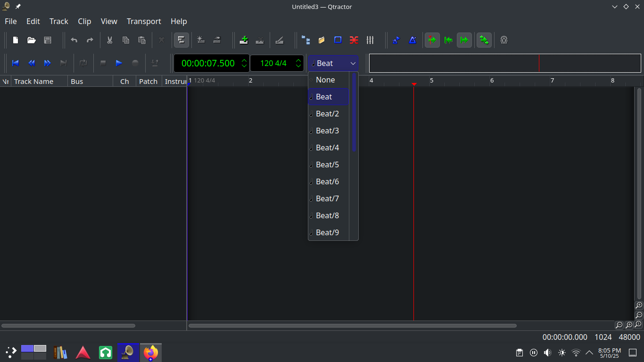Select Beat/9 in snap list
The image size is (644, 362).
pyautogui.click(x=329, y=232)
